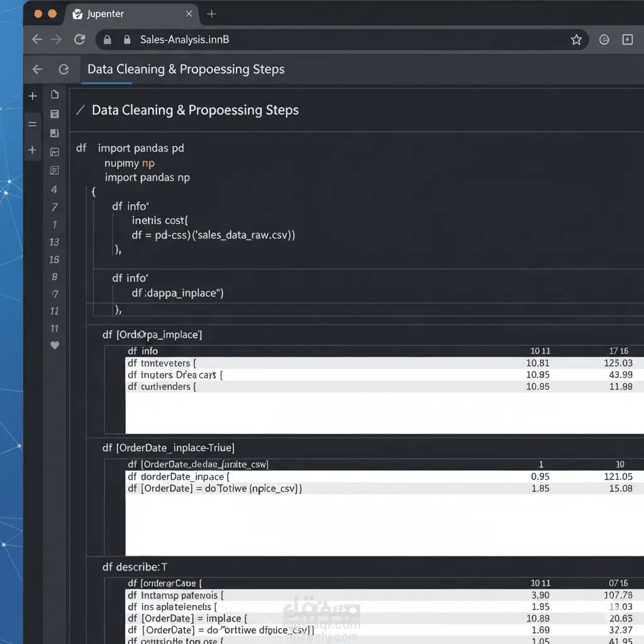Viewport: 644px width, 644px height.
Task: Click the value 20.65
Action: coord(621,619)
